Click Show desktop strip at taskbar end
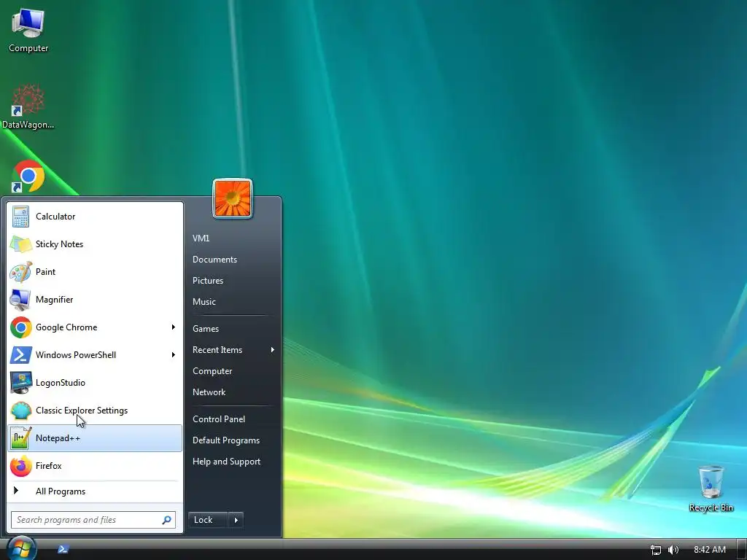Viewport: 747px width, 560px height. pos(742,550)
